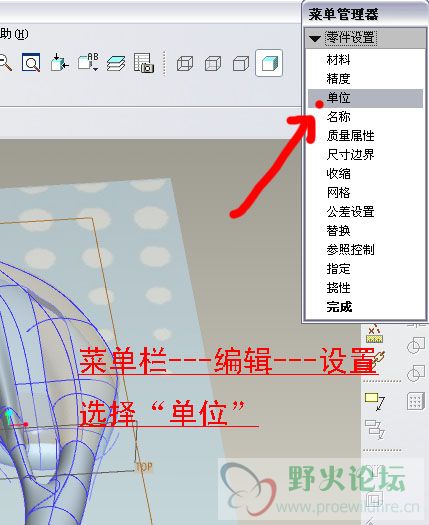Click the pattern grid tool icon
Screen dimensions: 429x525
click(416, 401)
